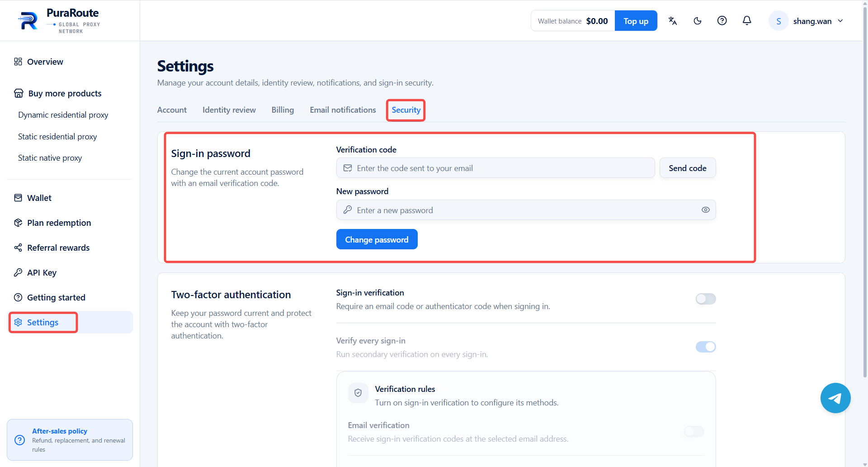Screen dimensions: 868x467
Task: Open Static native proxy
Action: [x=50, y=158]
